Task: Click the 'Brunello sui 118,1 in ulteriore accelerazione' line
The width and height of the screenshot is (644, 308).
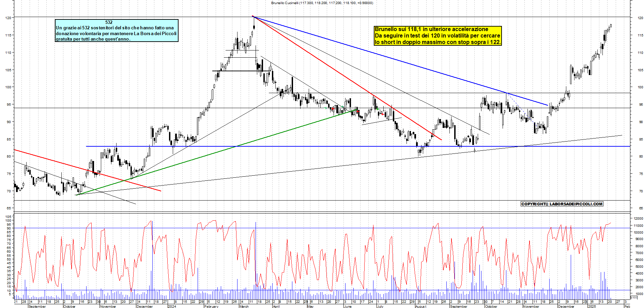Action: 431,29
